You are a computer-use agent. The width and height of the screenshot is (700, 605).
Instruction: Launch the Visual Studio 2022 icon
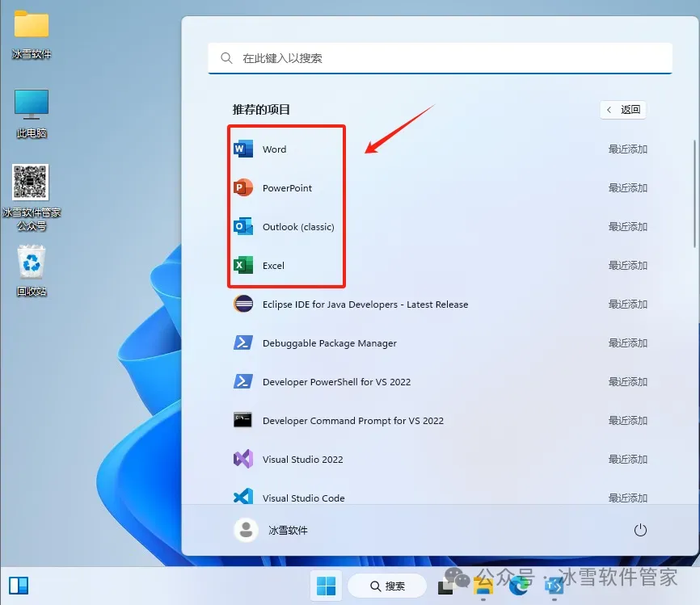tap(243, 459)
